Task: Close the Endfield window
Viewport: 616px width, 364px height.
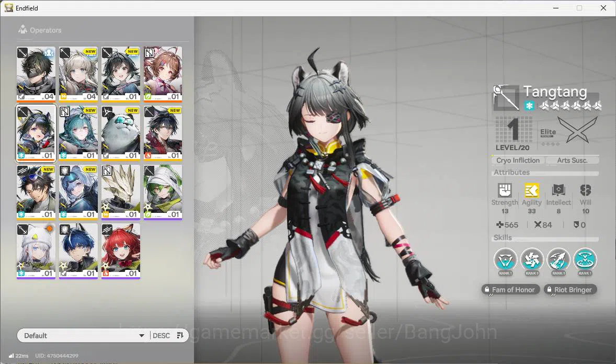Action: pyautogui.click(x=603, y=8)
